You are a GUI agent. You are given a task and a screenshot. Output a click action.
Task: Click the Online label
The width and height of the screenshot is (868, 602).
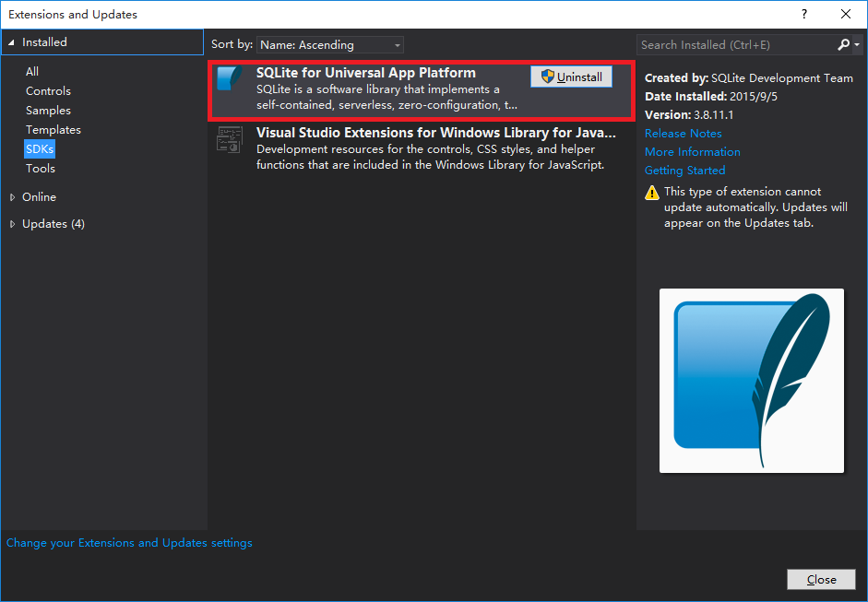point(39,197)
